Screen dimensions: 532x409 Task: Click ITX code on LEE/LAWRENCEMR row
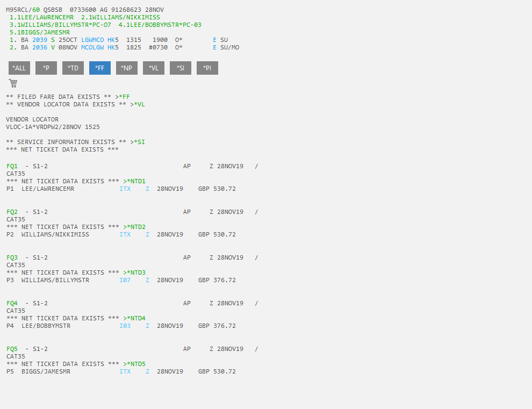(125, 189)
